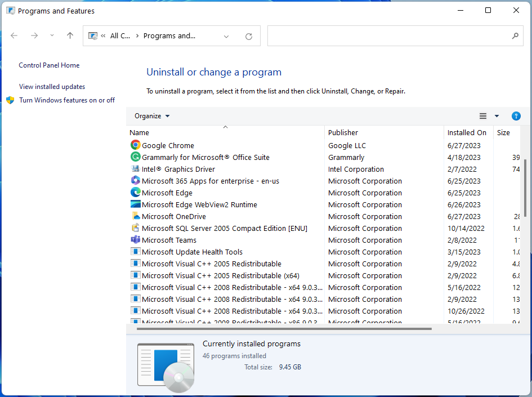Click the Google LLC publisher cell
The image size is (532, 397).
(347, 145)
